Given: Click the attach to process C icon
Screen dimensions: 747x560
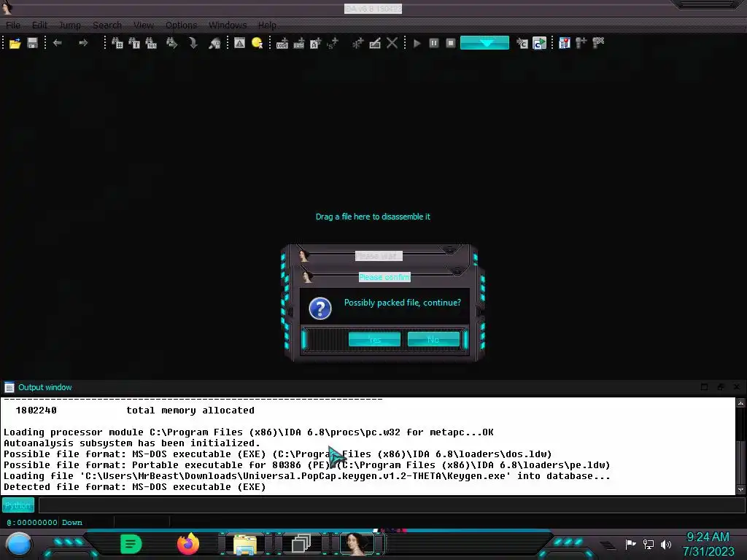Looking at the screenshot, I should pos(522,43).
